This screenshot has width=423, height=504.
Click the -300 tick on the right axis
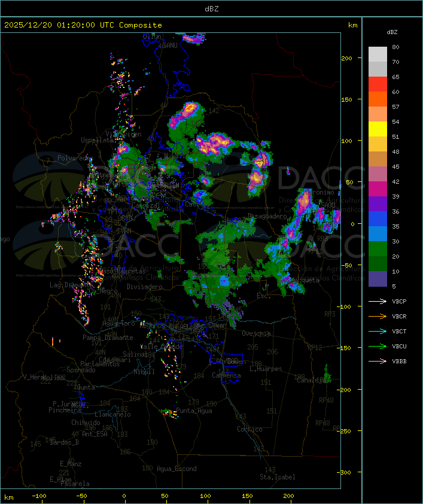pos(345,472)
